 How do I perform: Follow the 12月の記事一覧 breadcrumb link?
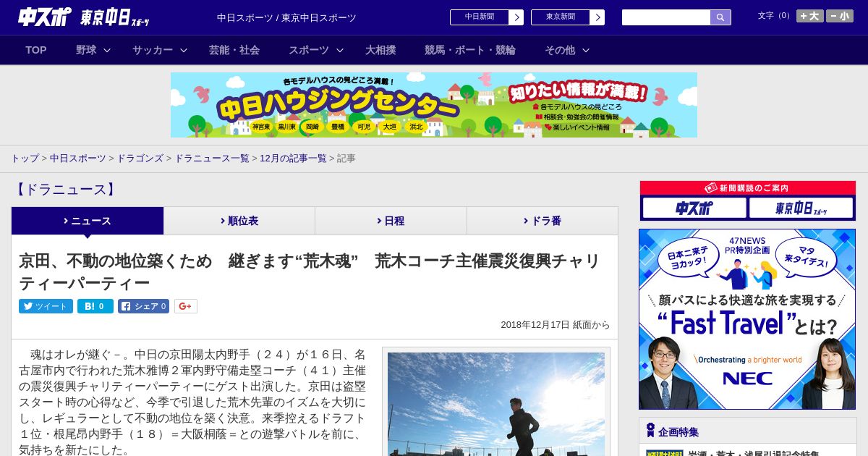click(x=293, y=159)
